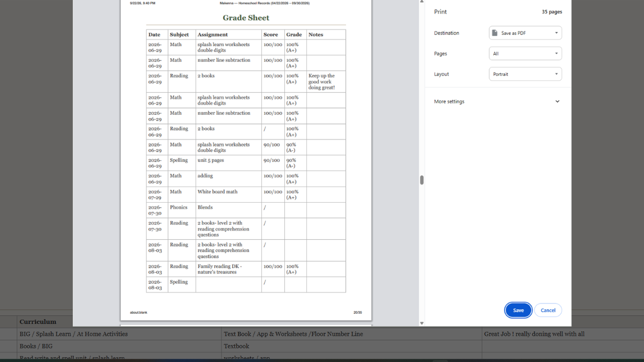Click the Print dialog title
This screenshot has width=644, height=362.
click(x=440, y=12)
